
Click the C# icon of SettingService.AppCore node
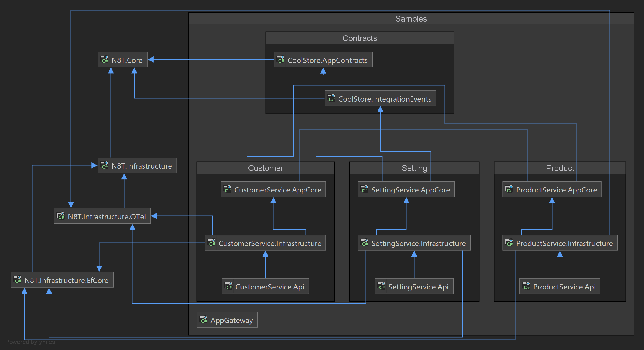[364, 189]
